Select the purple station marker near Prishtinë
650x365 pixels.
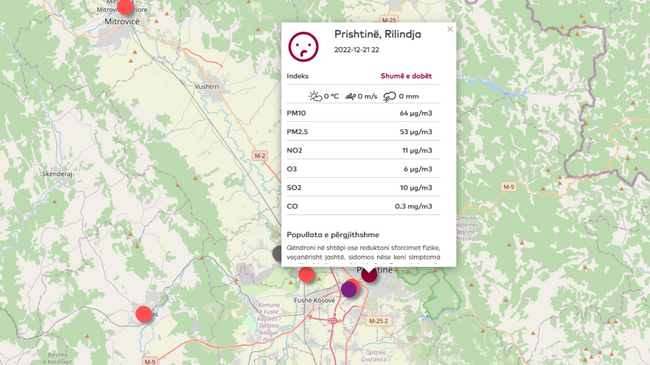[349, 289]
